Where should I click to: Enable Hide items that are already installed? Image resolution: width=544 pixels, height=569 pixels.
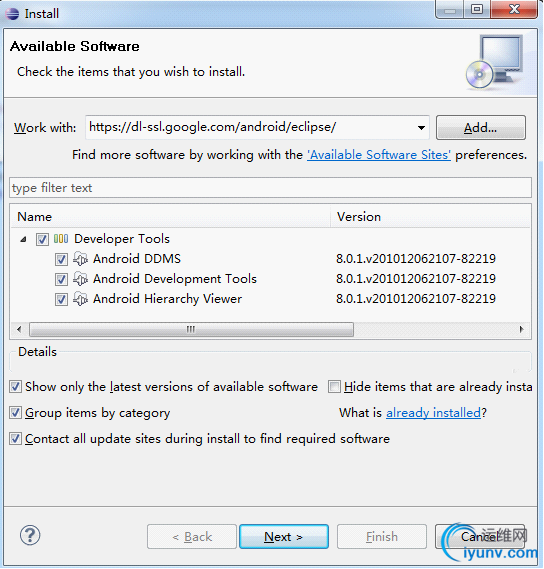(334, 387)
